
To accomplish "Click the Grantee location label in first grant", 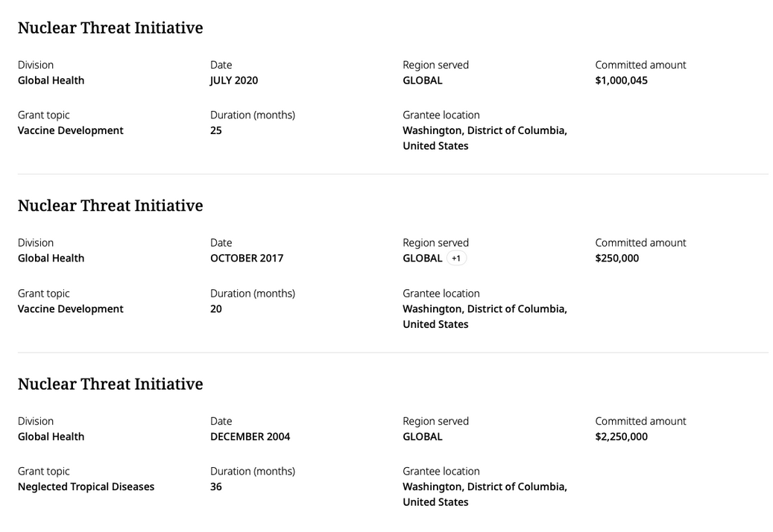I will 441,115.
